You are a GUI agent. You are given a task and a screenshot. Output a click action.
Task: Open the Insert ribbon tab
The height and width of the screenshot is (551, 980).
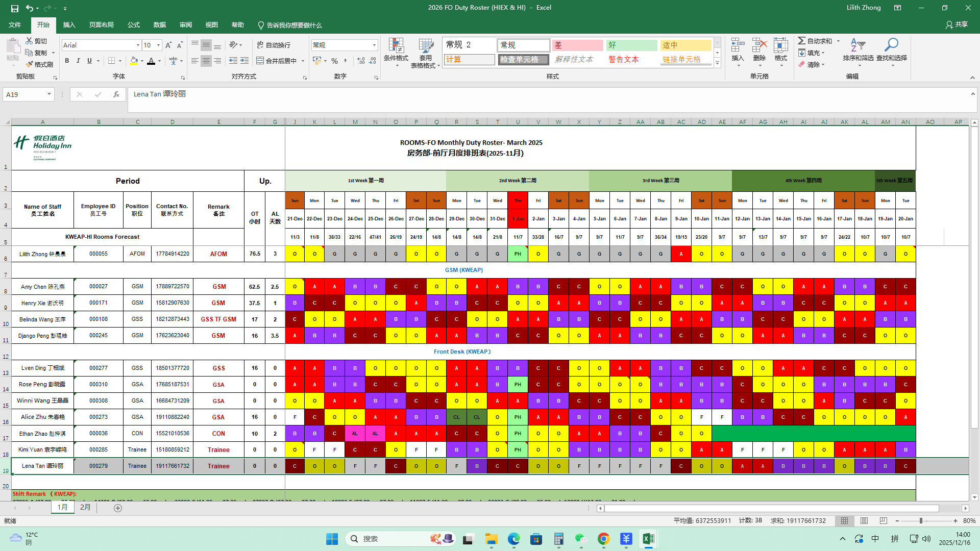[x=69, y=25]
